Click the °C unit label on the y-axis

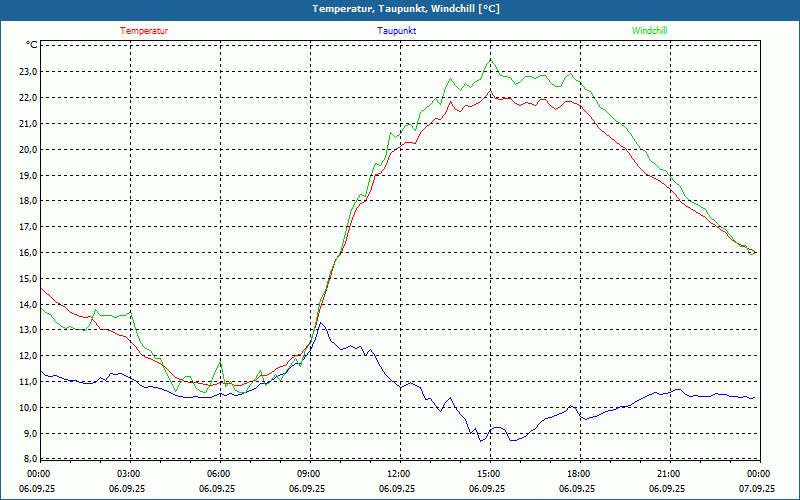[31, 45]
